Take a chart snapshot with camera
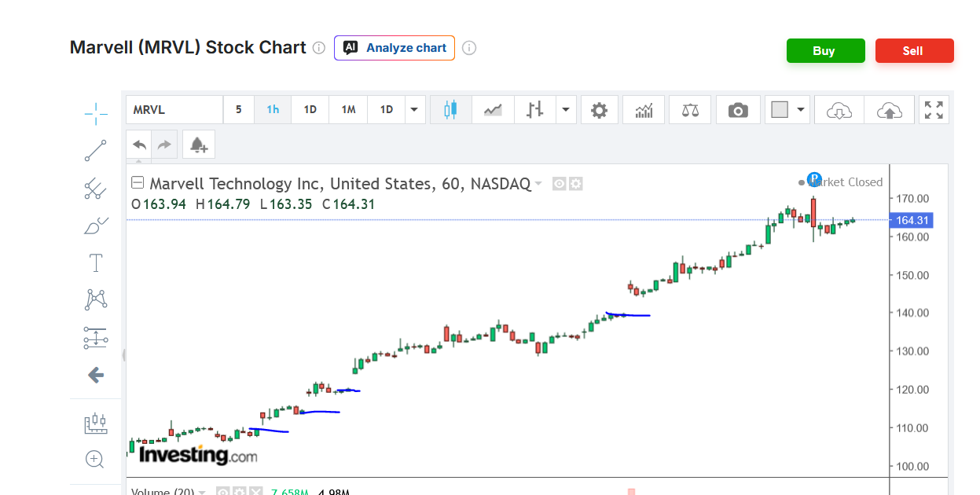980x495 pixels. 738,110
